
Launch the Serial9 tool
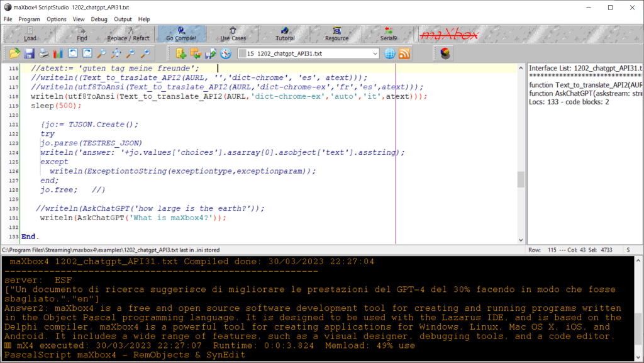pos(389,34)
